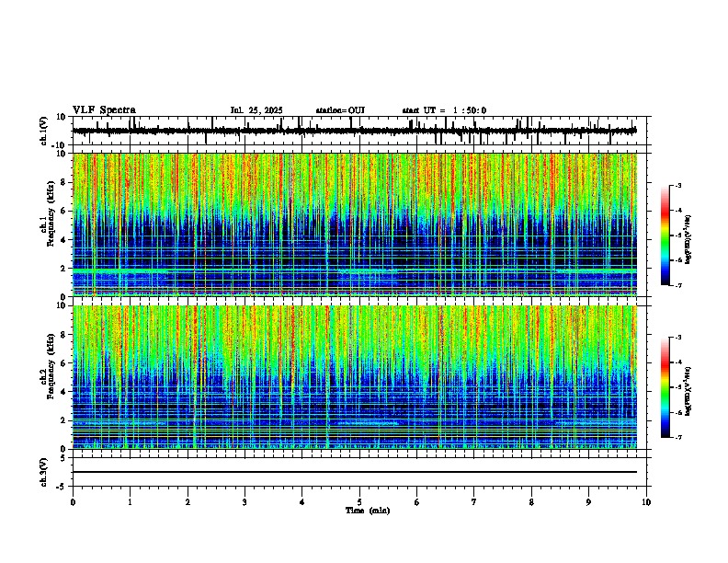Click time axis tick label "3"

tap(245, 502)
